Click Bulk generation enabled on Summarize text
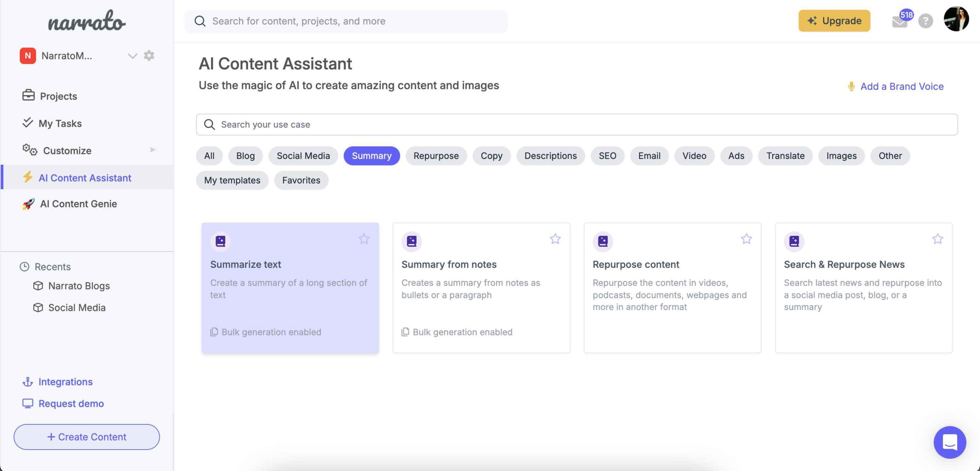This screenshot has height=471, width=980. pyautogui.click(x=266, y=332)
